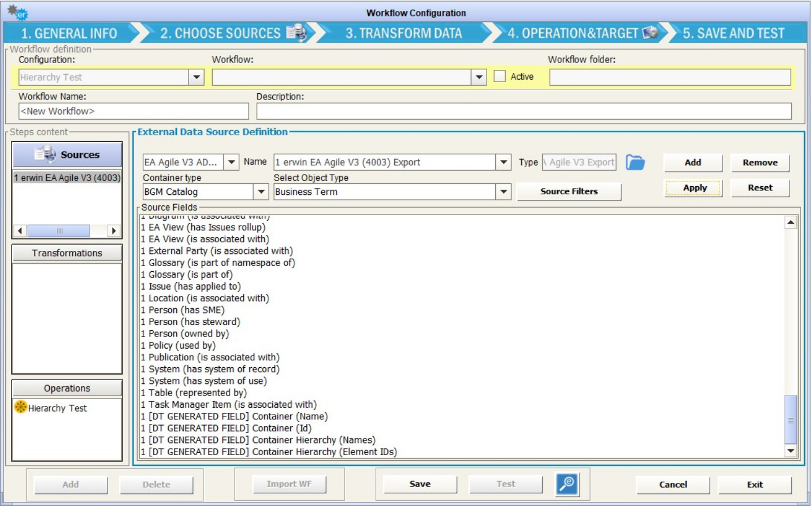Click the icon on Operation&Target step
The height and width of the screenshot is (506, 812).
coord(650,33)
